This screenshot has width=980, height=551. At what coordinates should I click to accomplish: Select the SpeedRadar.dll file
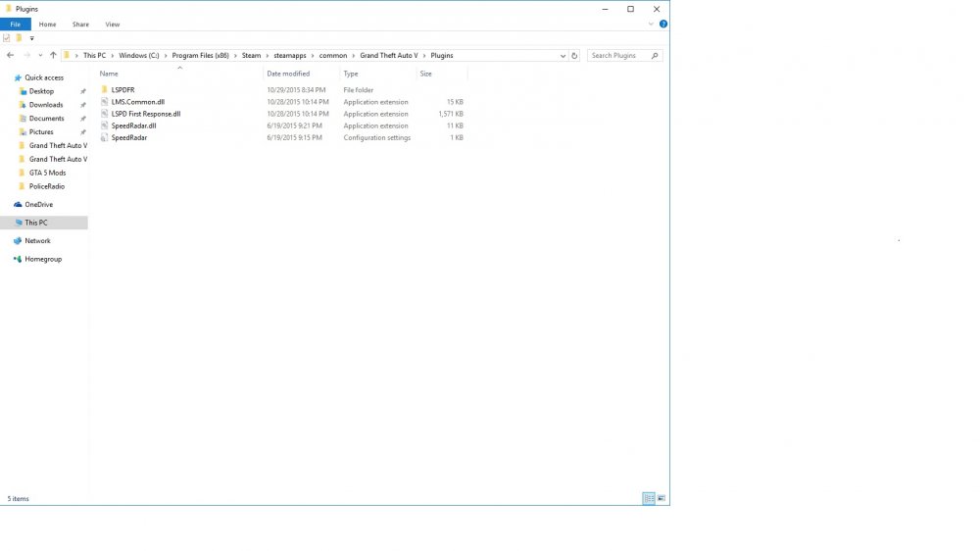click(x=133, y=125)
